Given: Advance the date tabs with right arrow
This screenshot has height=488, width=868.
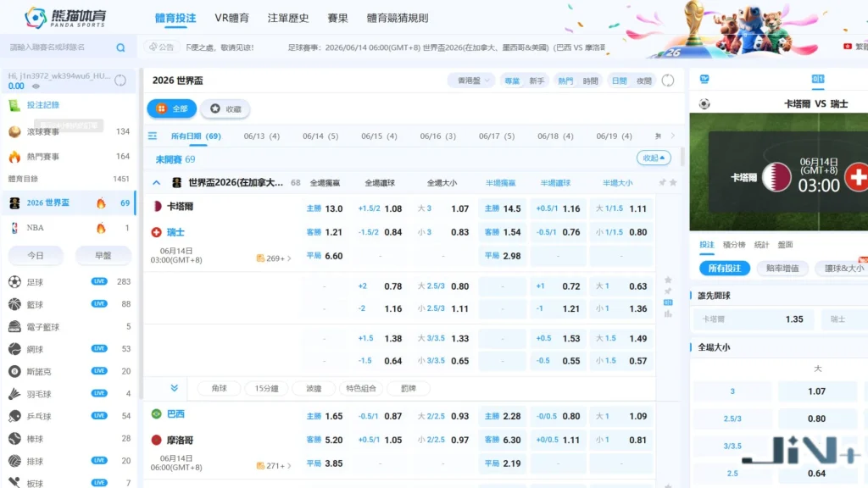Looking at the screenshot, I should click(x=673, y=136).
